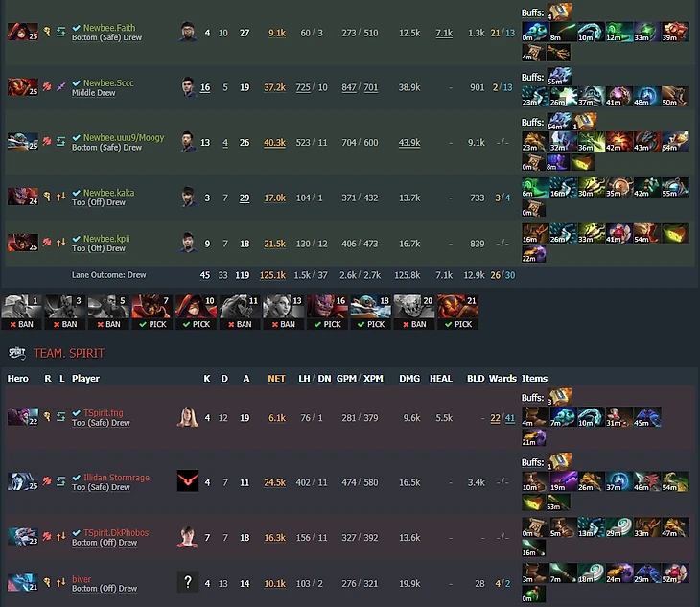Click biver's unknown player question mark icon

(x=188, y=582)
